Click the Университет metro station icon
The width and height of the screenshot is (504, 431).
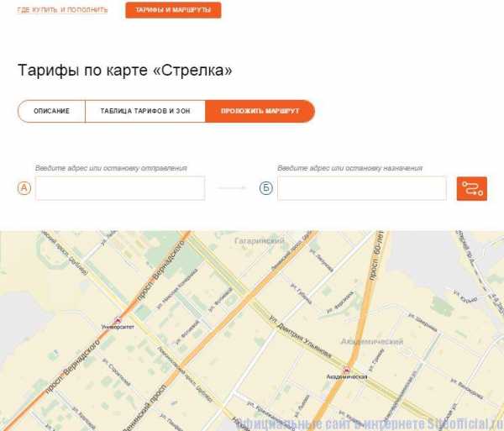pyautogui.click(x=118, y=320)
